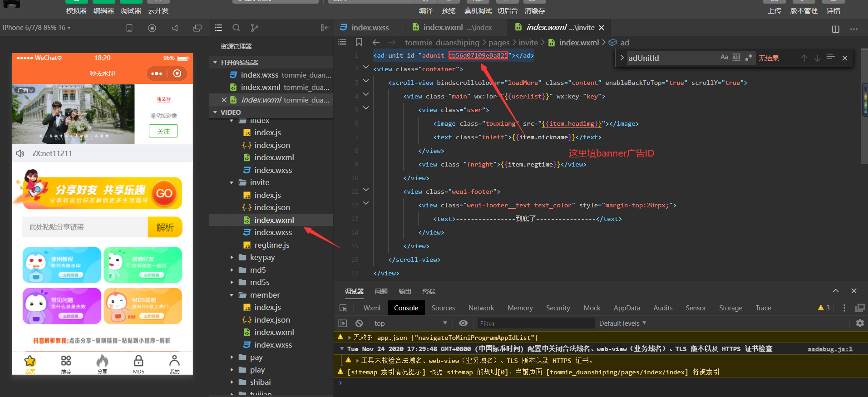This screenshot has width=868, height=397.
Task: Open the index.wxss editor tab
Action: 370,28
